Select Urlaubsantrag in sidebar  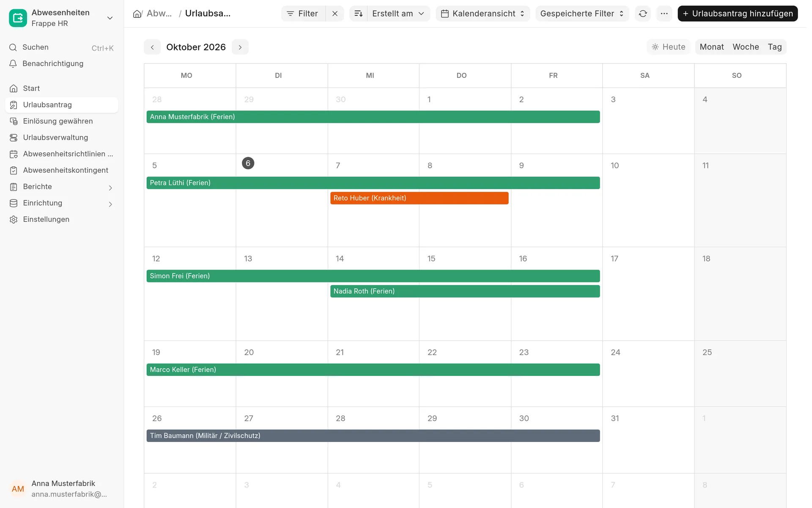click(62, 105)
